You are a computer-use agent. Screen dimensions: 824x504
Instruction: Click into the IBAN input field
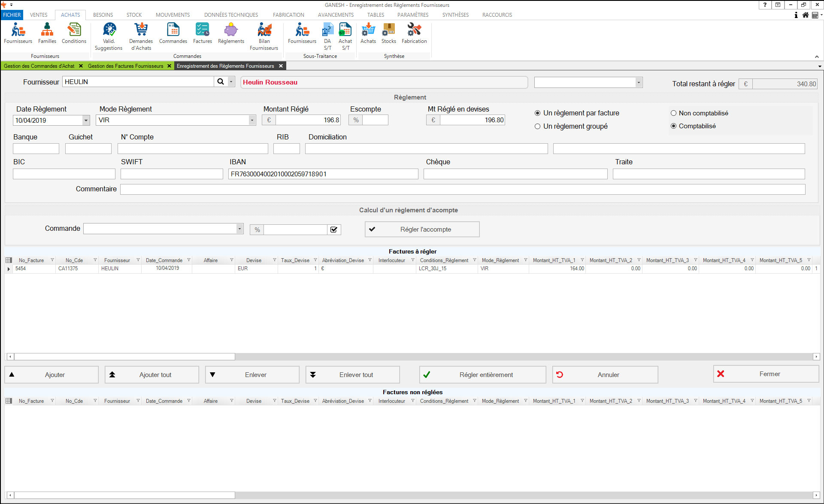[x=323, y=174]
